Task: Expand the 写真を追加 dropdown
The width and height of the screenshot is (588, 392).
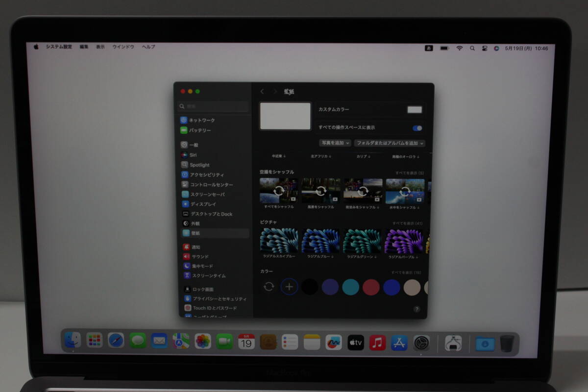Action: 335,143
